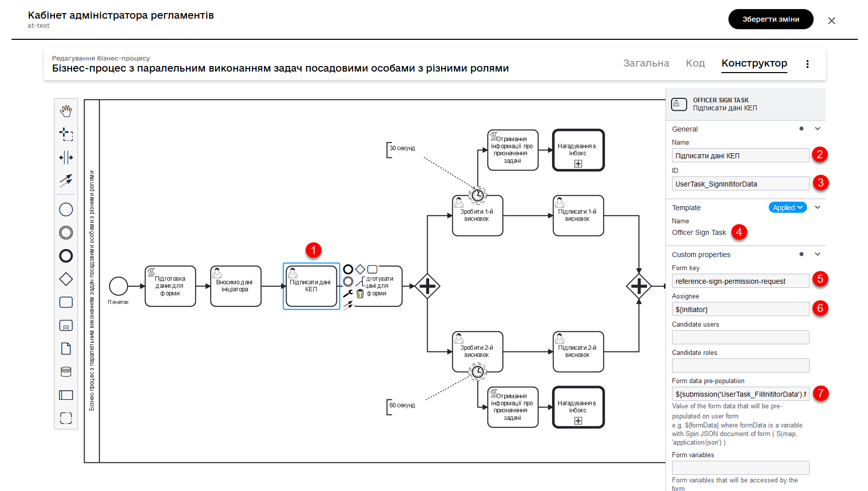The width and height of the screenshot is (868, 491).
Task: Select the Зробити 2-й висновок task
Action: [478, 352]
